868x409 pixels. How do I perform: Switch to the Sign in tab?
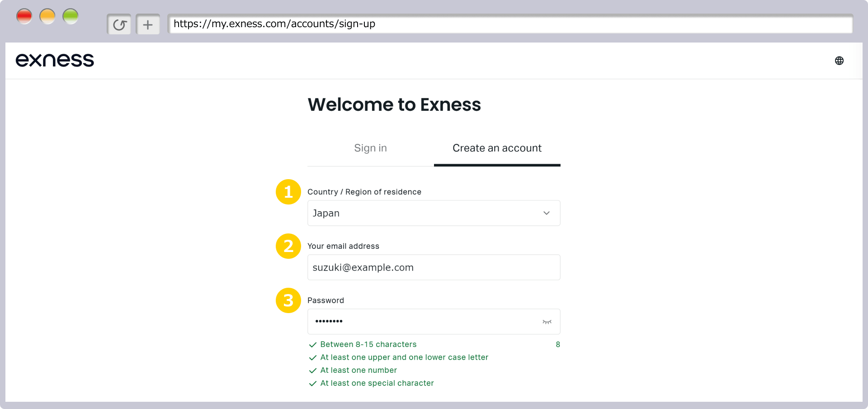[x=370, y=148]
